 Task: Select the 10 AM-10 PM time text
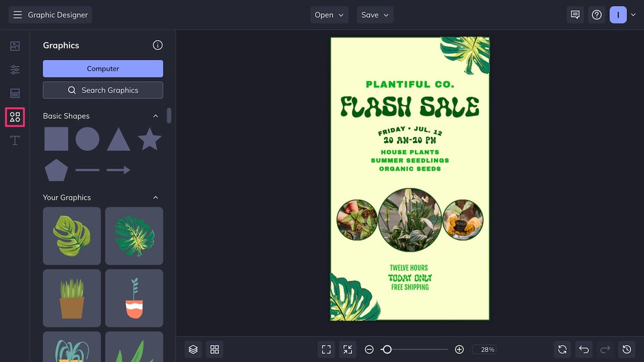(x=410, y=140)
